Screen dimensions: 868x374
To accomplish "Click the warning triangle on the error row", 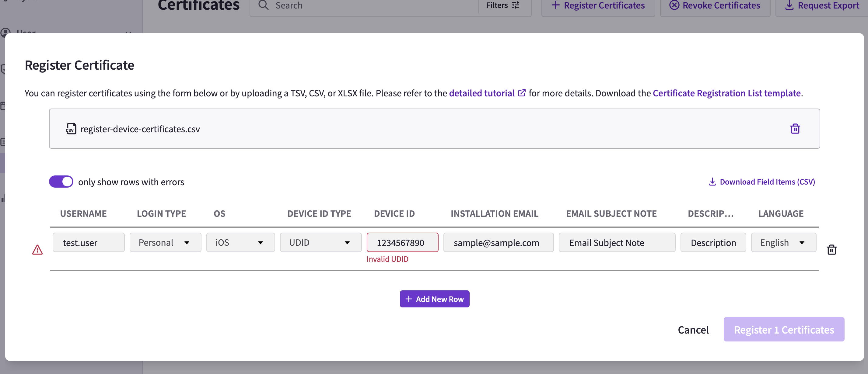I will point(37,249).
